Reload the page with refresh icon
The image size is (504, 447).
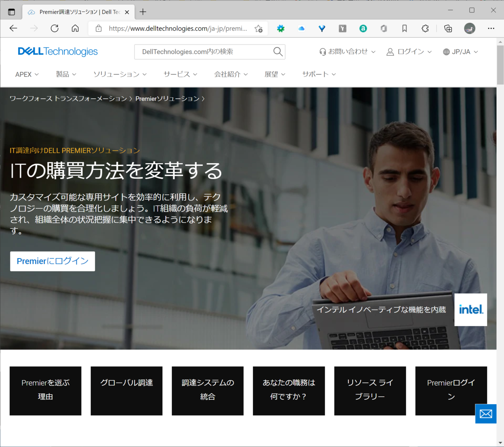[55, 28]
